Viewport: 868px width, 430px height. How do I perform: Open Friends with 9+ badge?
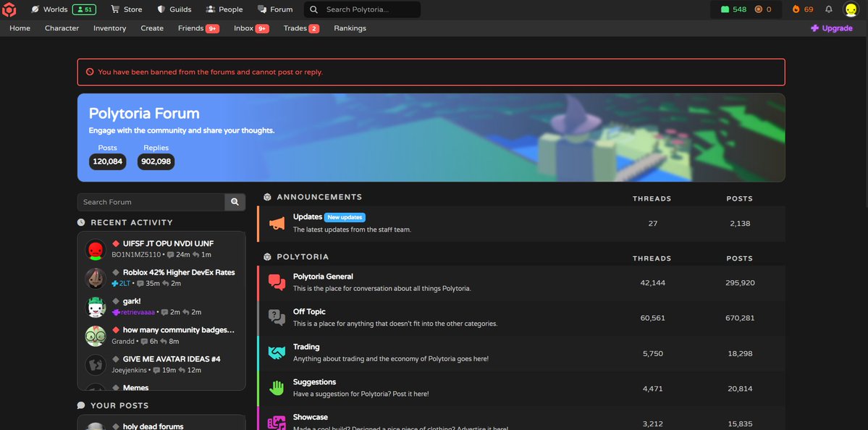(x=199, y=28)
